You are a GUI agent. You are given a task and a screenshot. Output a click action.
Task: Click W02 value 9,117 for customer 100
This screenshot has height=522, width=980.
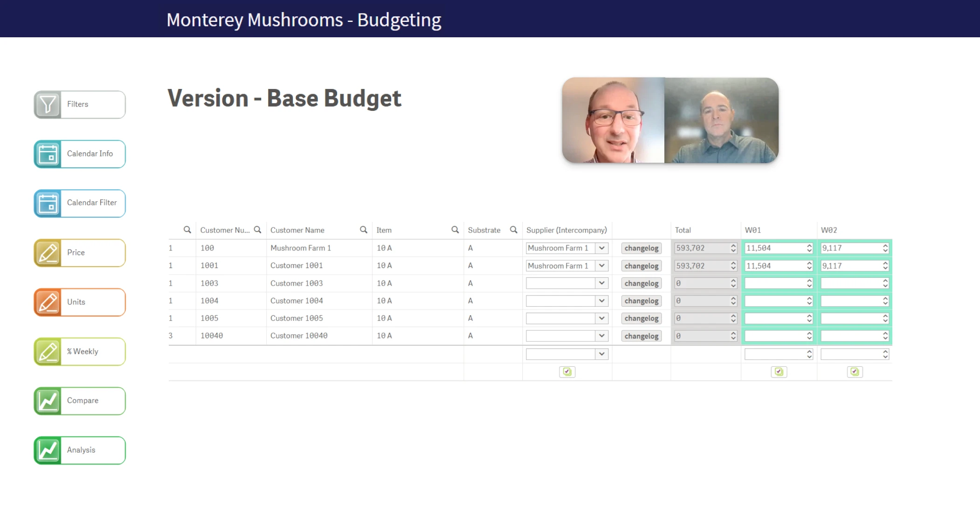tap(855, 248)
